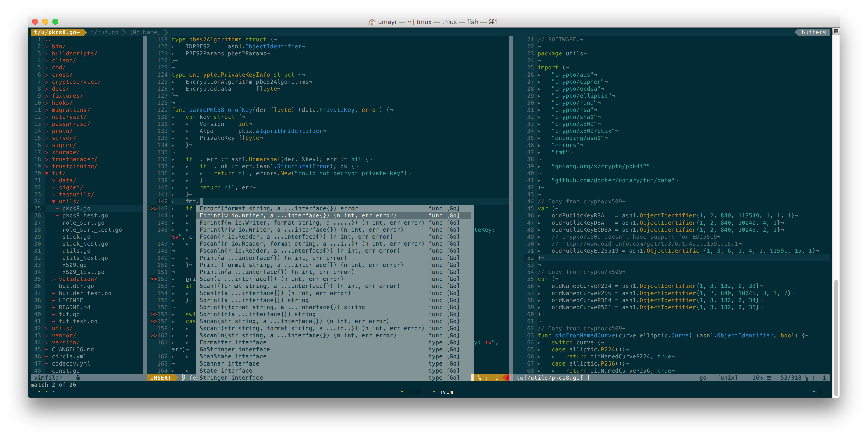Viewport: 868px width, 438px height.
Task: Open circle.yml in the file tree
Action: pyautogui.click(x=69, y=357)
